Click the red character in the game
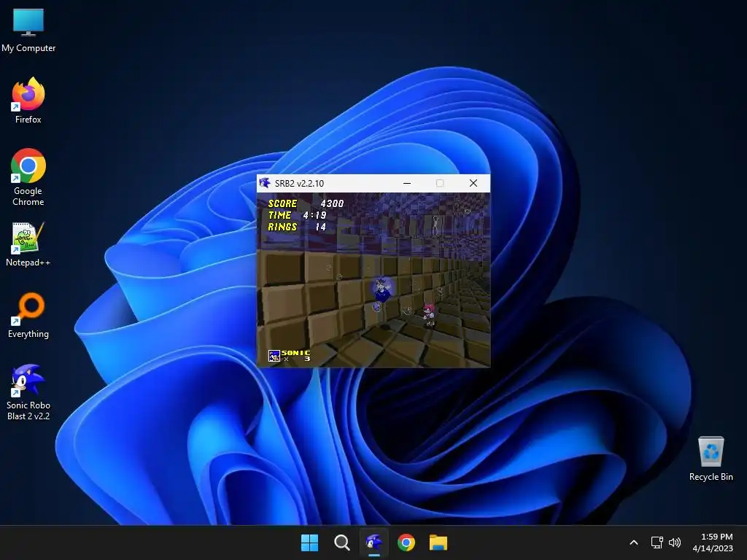This screenshot has width=747, height=560. (x=429, y=314)
